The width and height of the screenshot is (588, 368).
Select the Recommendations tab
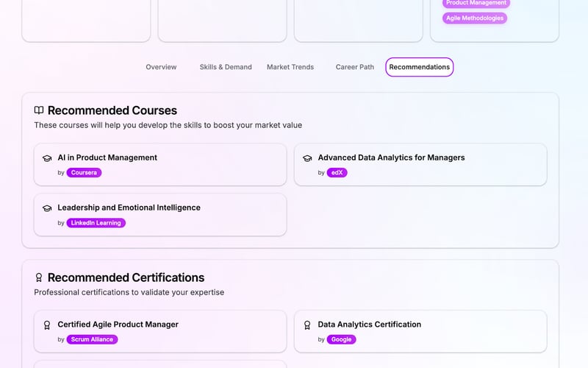(420, 67)
